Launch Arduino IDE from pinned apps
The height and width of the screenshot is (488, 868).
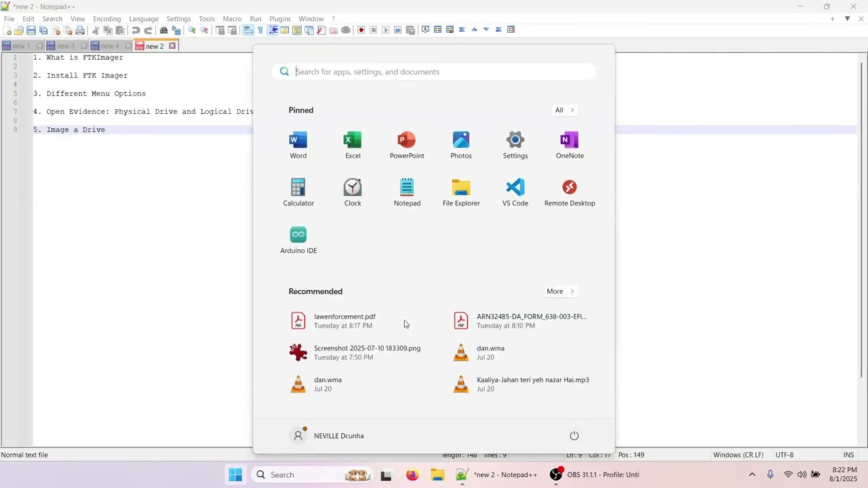coord(298,241)
